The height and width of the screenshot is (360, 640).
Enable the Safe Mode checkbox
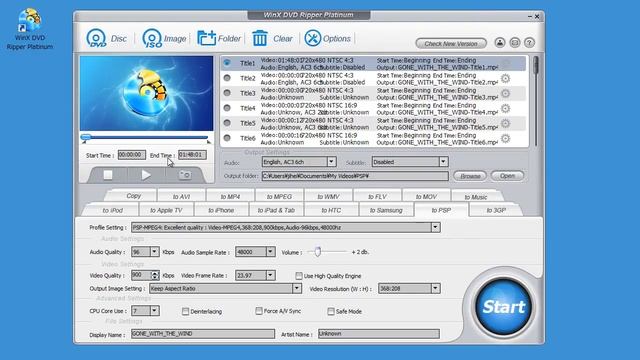click(331, 311)
